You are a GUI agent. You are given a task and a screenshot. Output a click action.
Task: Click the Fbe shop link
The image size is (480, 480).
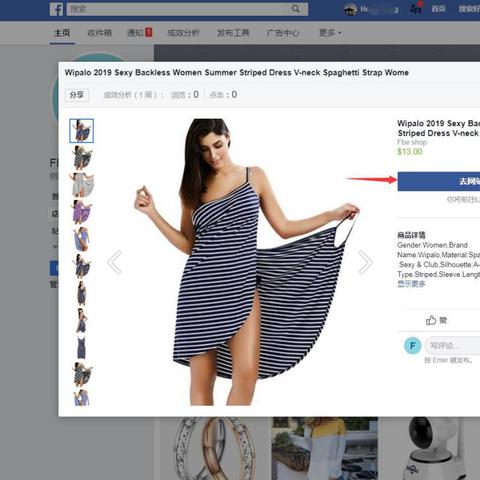[x=412, y=142]
